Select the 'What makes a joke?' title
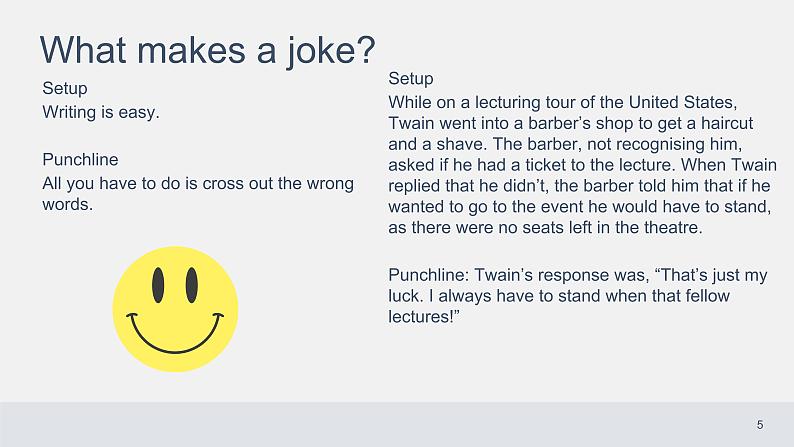 (x=208, y=51)
